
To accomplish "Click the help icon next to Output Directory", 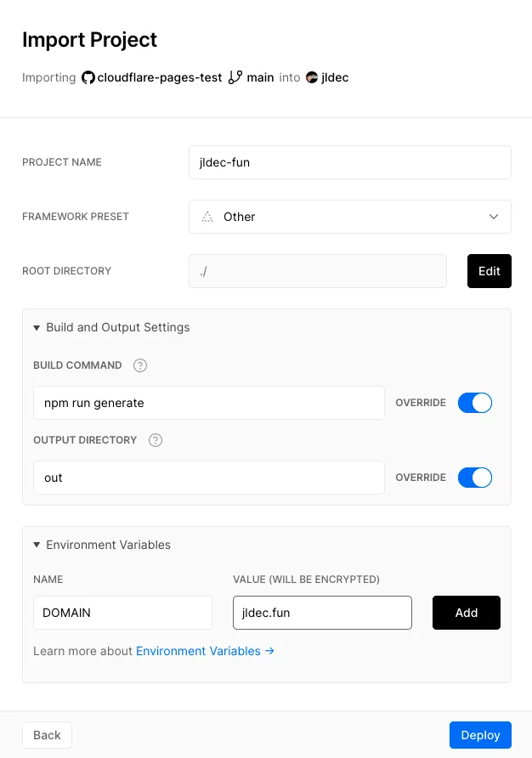I will [156, 440].
